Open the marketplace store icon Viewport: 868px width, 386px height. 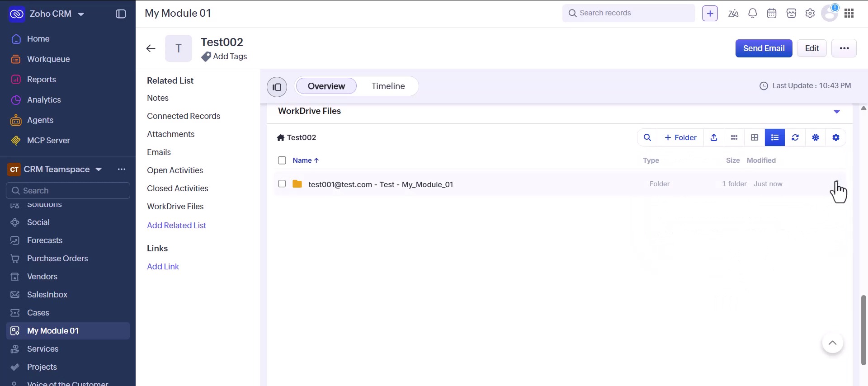pos(791,14)
